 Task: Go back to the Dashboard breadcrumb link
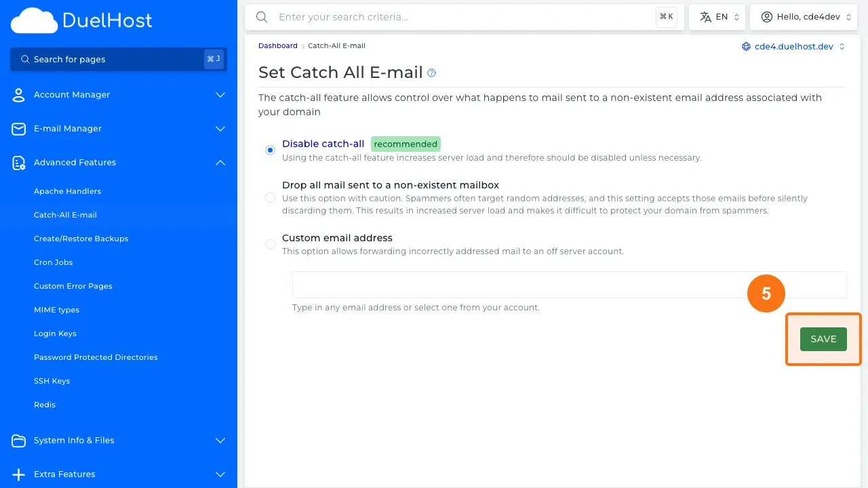277,45
